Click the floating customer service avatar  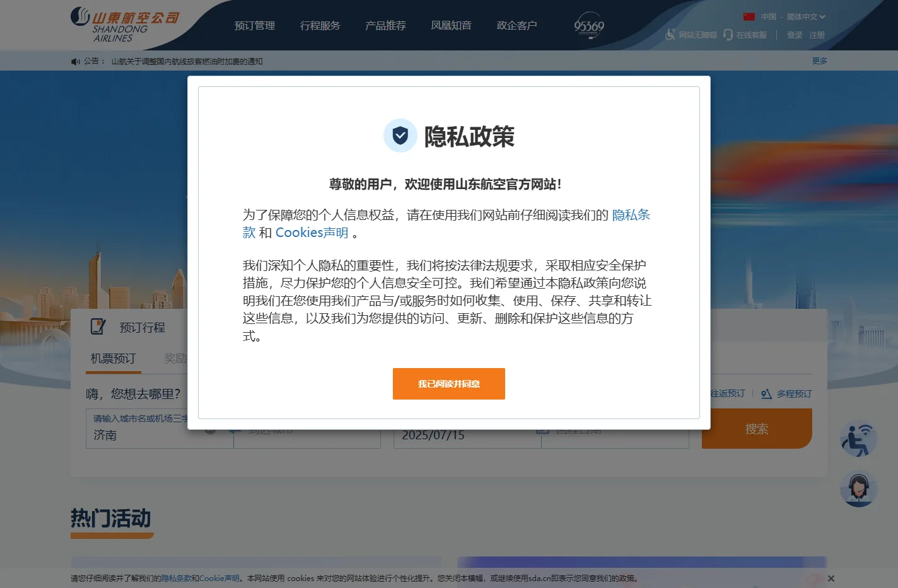tap(858, 488)
